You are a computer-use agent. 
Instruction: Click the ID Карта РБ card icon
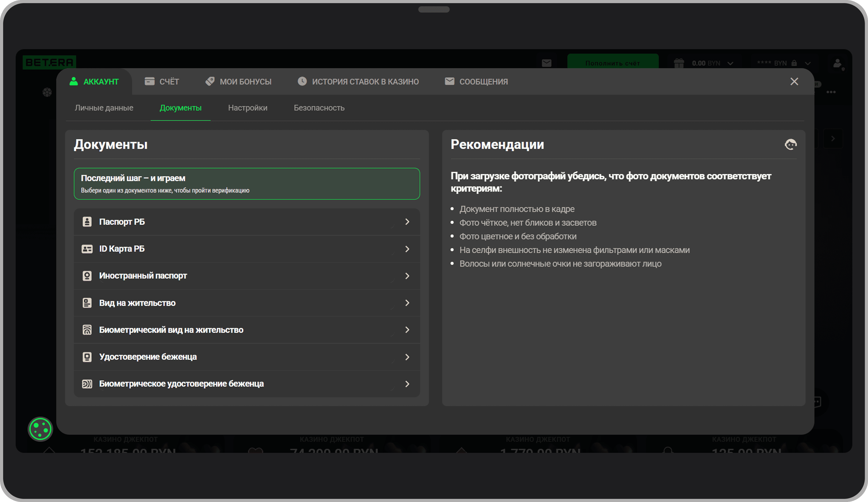click(x=87, y=249)
